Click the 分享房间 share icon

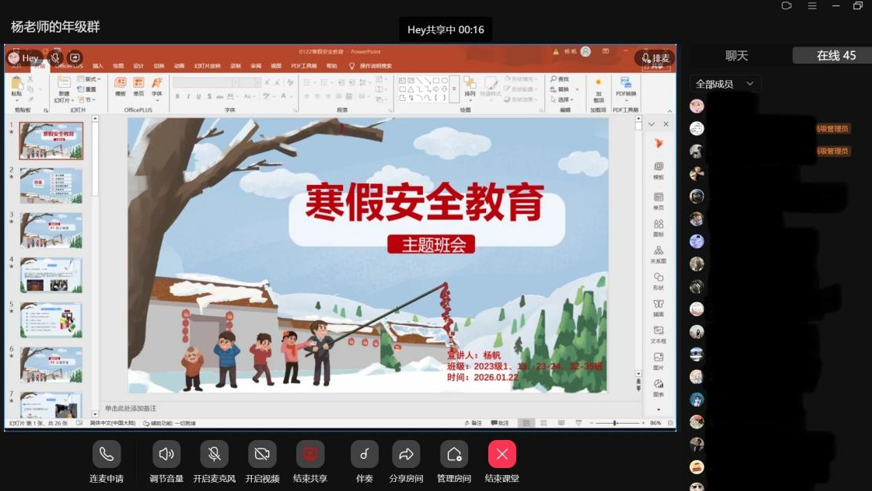[406, 454]
